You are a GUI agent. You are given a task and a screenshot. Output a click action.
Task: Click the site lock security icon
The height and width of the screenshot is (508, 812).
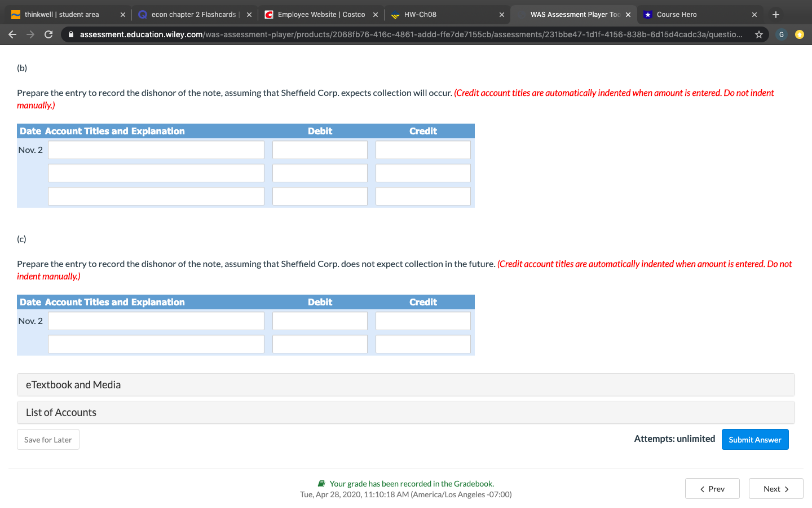click(71, 34)
